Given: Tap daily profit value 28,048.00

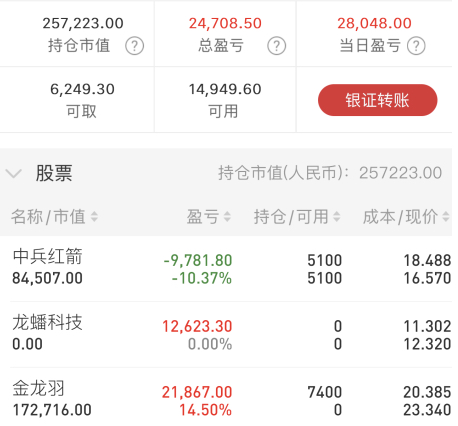Looking at the screenshot, I should pyautogui.click(x=374, y=23).
